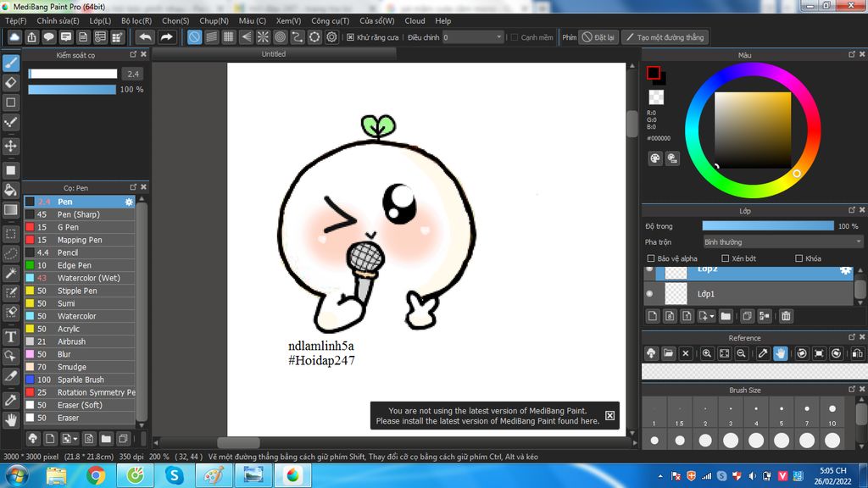
Task: Open snap settings gear in toolbar
Action: point(331,37)
